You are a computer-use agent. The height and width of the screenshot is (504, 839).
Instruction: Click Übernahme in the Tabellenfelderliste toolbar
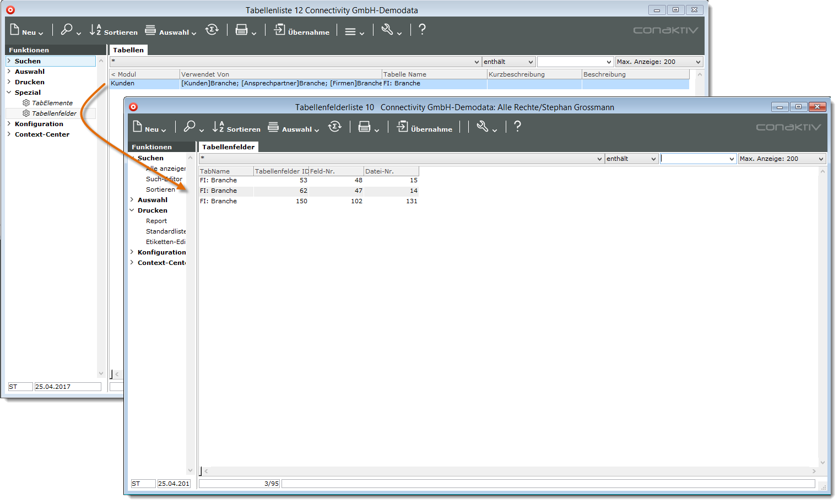pyautogui.click(x=425, y=128)
